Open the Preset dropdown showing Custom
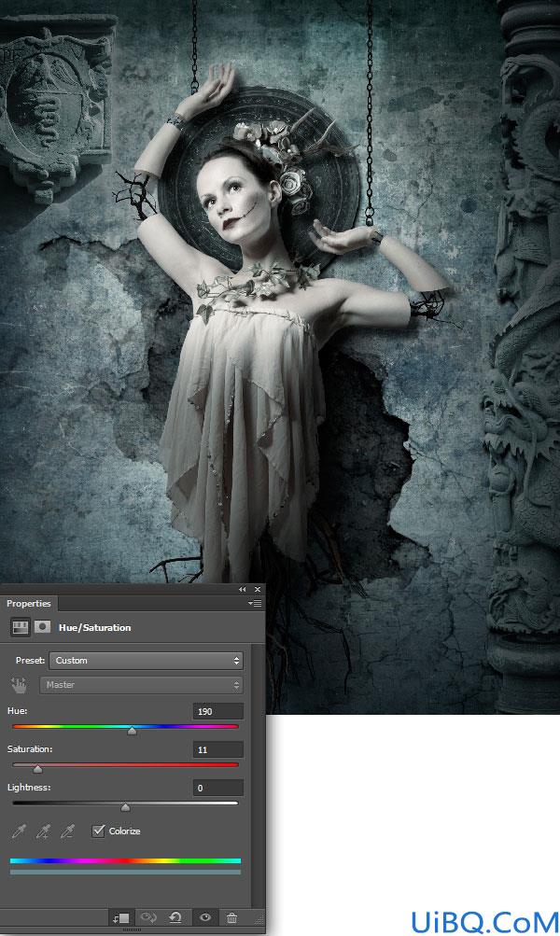 point(147,660)
